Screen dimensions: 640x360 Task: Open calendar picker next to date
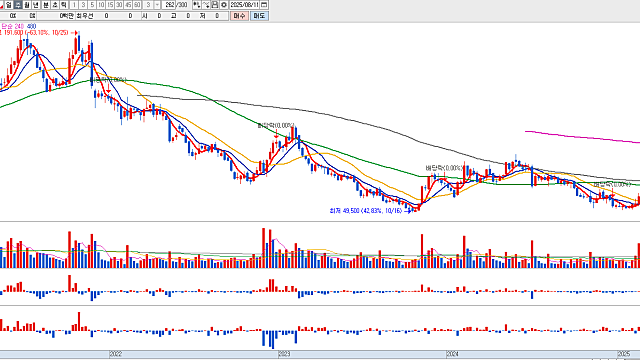coord(264,5)
